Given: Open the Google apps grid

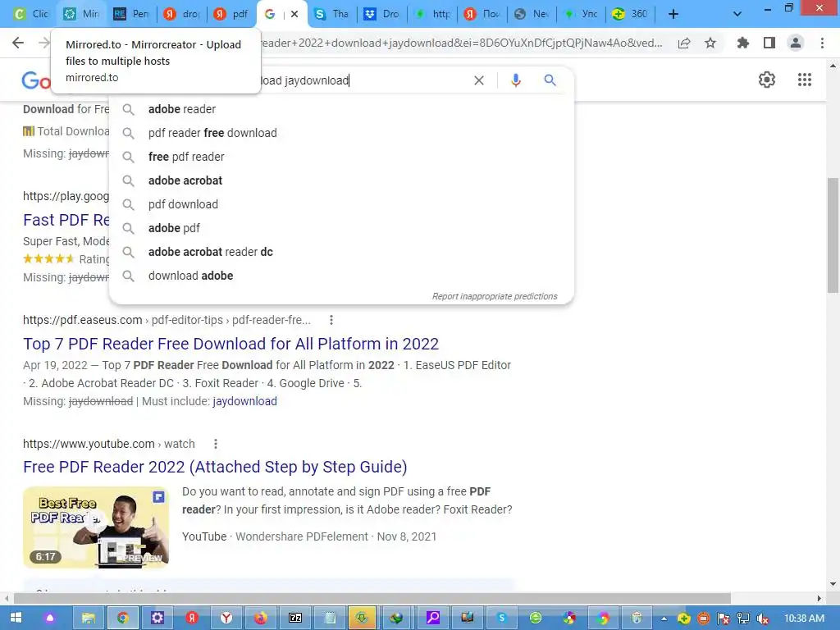Looking at the screenshot, I should coord(805,80).
